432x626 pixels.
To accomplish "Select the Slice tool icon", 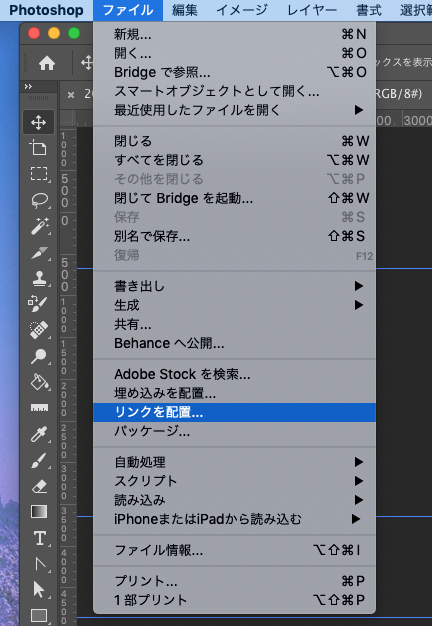I will point(40,252).
